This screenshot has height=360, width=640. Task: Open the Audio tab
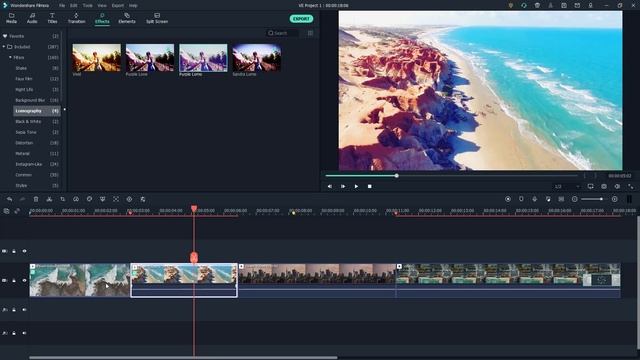32,18
